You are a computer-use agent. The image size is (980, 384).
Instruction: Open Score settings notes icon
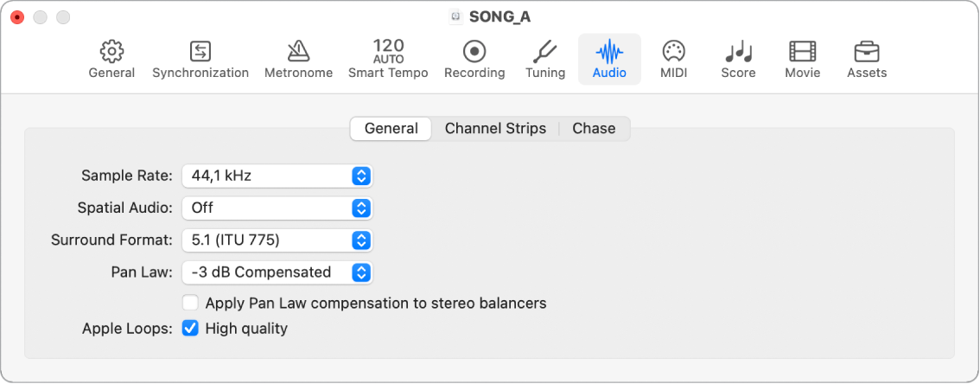pos(738,52)
